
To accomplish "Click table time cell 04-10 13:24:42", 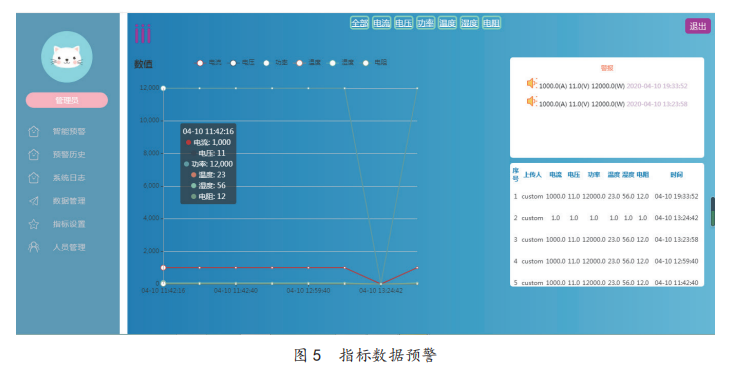I will click(x=676, y=218).
